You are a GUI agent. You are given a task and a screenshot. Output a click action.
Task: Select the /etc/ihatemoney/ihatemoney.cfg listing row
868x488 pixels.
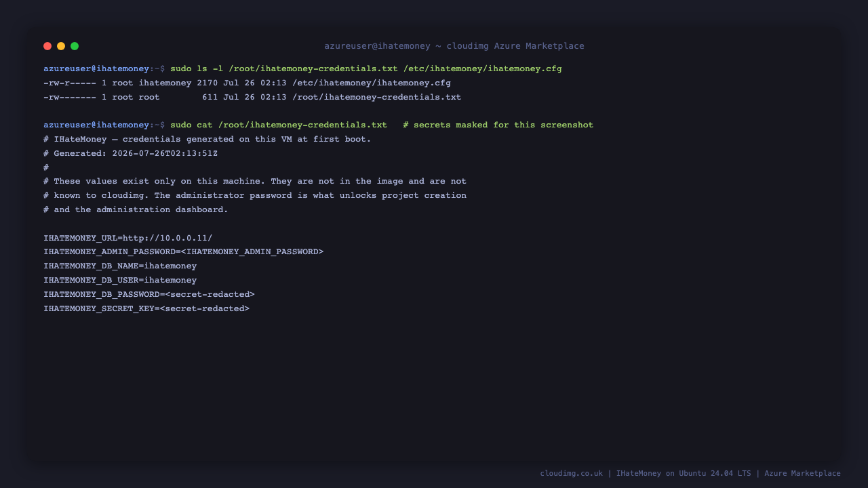[247, 83]
